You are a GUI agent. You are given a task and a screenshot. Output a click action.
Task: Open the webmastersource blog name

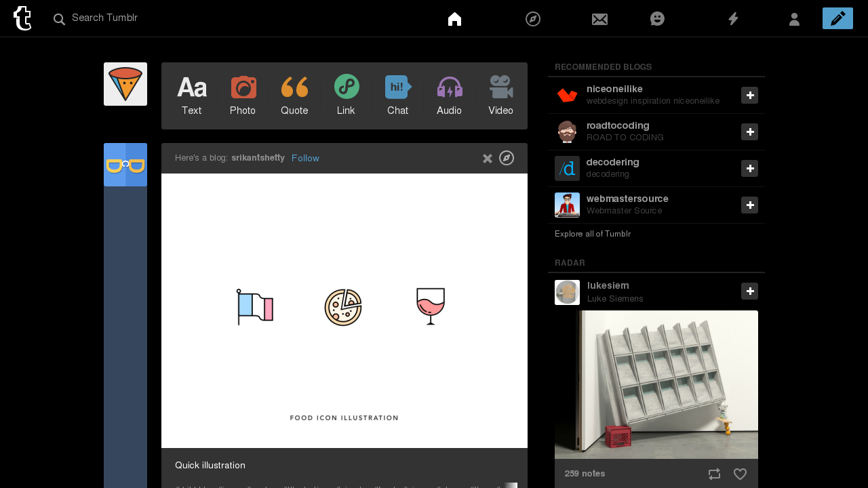click(x=627, y=199)
